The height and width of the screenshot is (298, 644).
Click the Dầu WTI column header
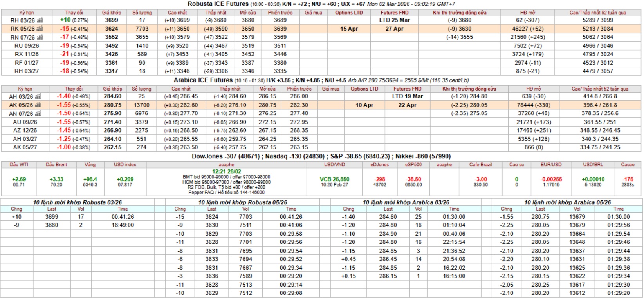tap(19, 165)
